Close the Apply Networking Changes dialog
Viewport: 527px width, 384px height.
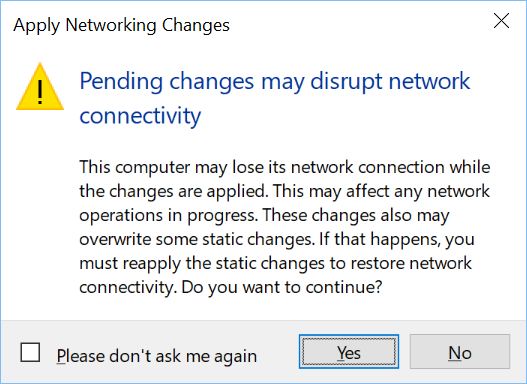click(501, 21)
